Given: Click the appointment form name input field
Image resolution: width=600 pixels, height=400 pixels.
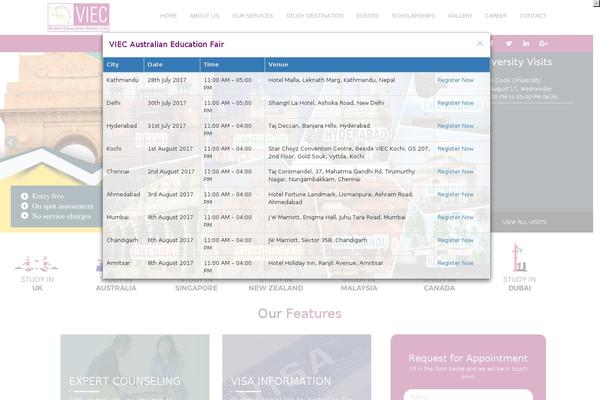Looking at the screenshot, I should (468, 395).
